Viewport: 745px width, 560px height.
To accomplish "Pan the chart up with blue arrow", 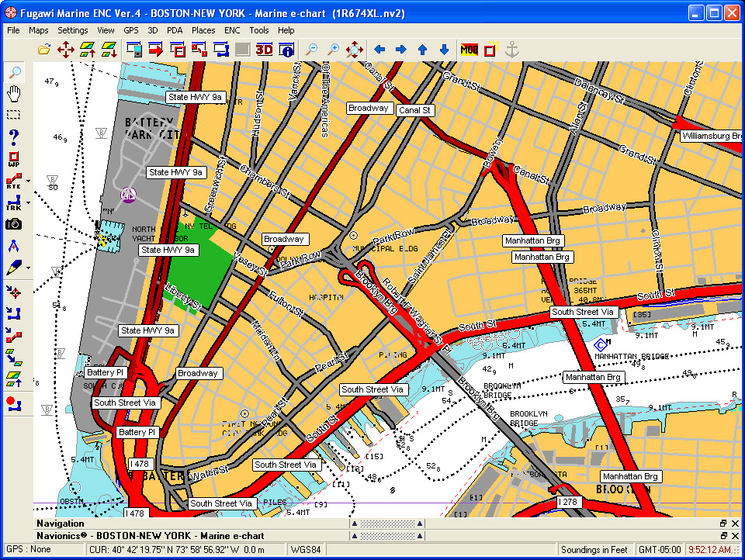I will tap(422, 50).
